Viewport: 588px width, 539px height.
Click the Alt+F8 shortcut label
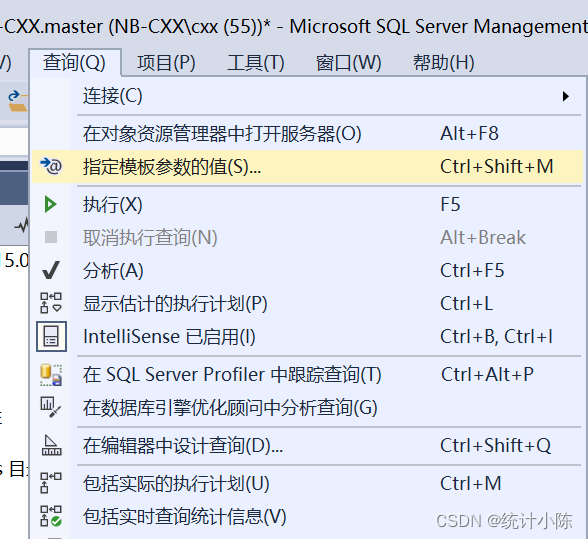470,134
